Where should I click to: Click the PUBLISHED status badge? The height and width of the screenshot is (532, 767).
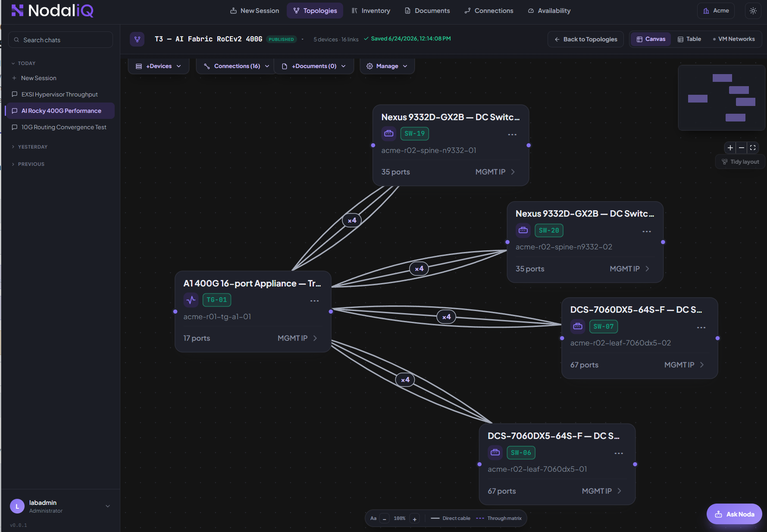point(281,39)
